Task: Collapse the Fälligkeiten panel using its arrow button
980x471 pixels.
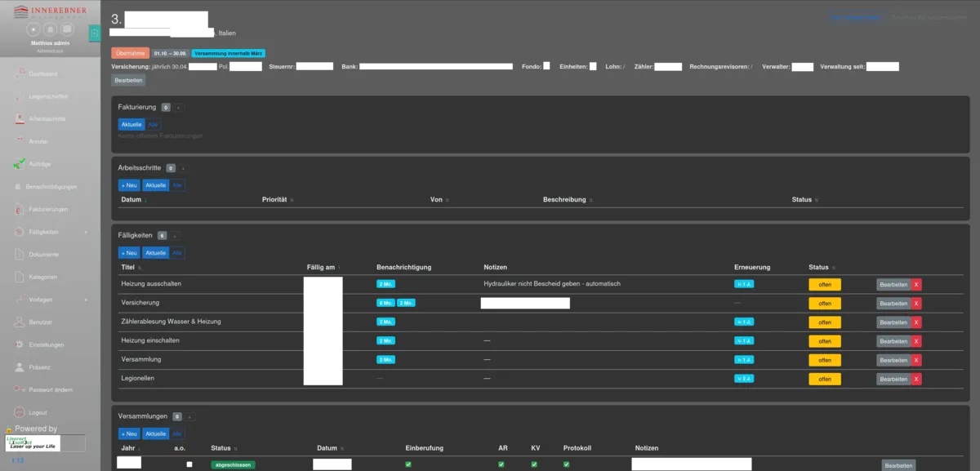Action: click(x=176, y=235)
